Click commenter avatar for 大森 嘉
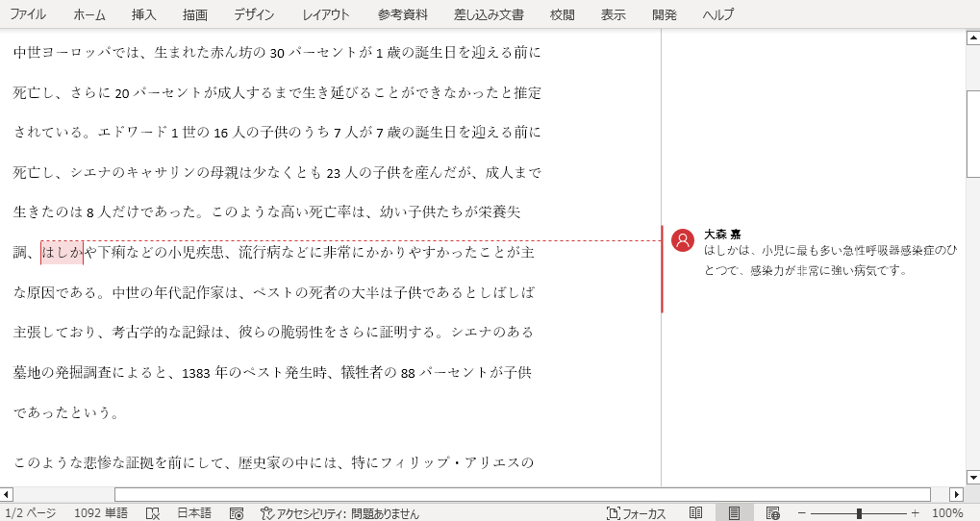This screenshot has height=521, width=980. coord(683,240)
